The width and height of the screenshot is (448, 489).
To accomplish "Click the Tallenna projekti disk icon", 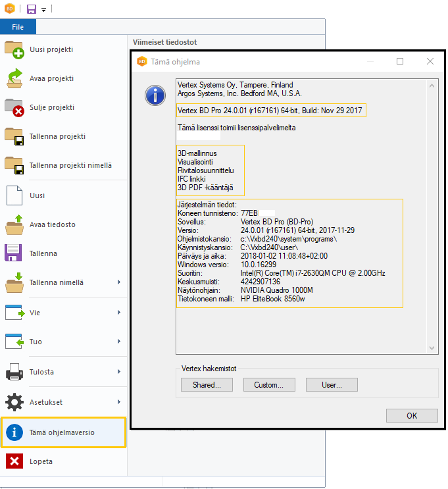I will tap(14, 136).
